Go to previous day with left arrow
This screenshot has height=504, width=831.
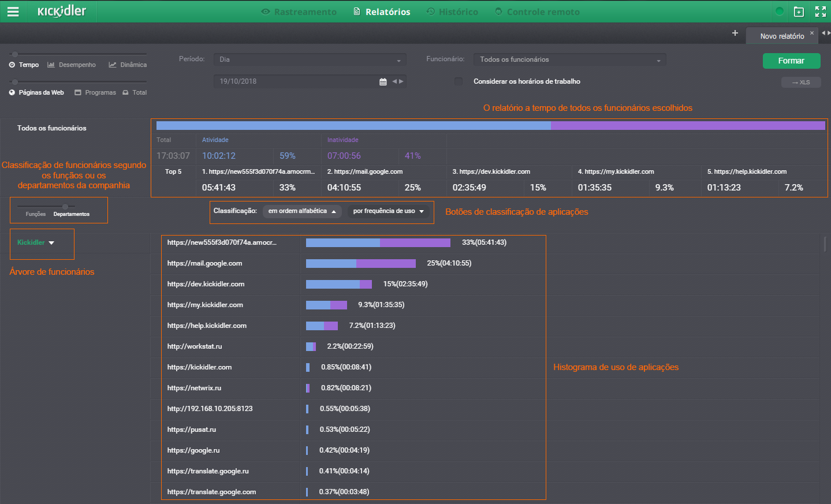point(394,81)
